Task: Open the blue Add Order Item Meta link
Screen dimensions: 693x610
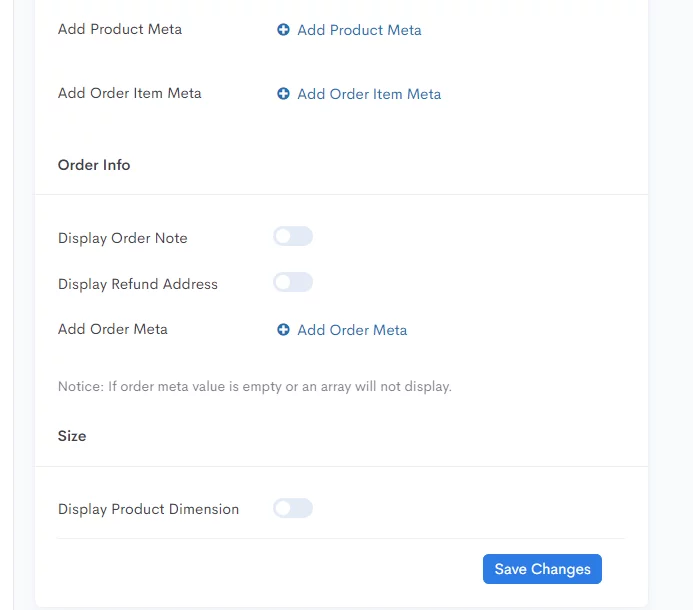Action: pyautogui.click(x=369, y=94)
